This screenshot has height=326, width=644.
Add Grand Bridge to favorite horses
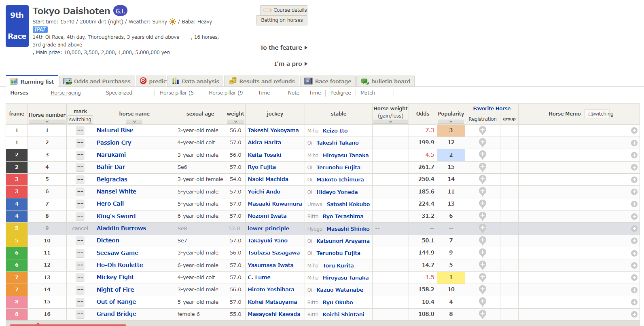[482, 314]
